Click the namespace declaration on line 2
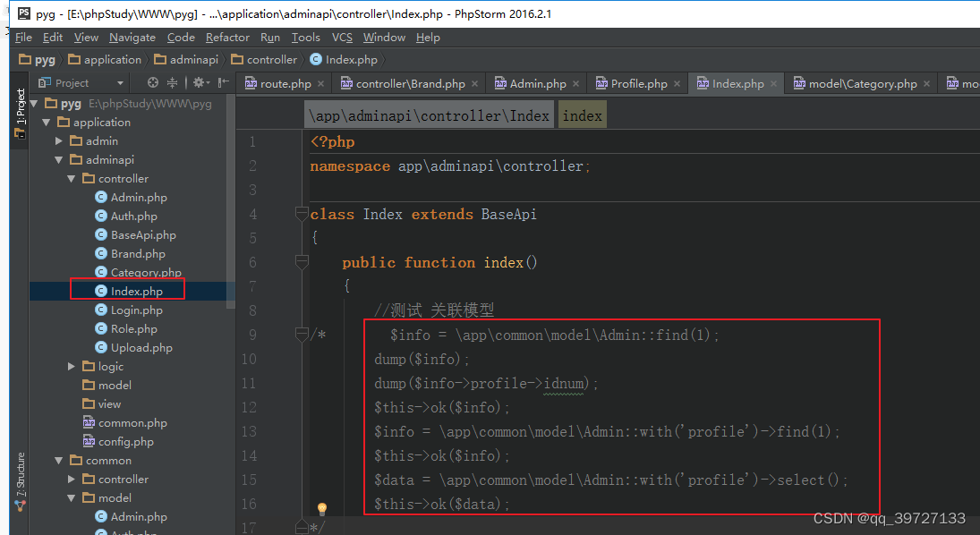Viewport: 980px width, 535px height. 450,166
